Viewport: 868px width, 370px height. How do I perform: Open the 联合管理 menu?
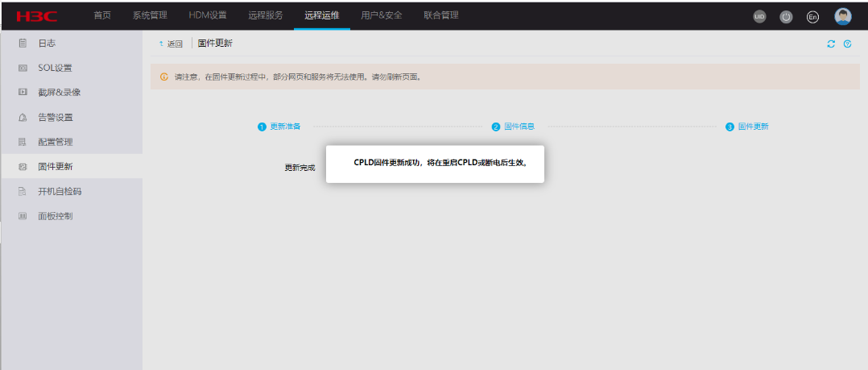click(441, 15)
